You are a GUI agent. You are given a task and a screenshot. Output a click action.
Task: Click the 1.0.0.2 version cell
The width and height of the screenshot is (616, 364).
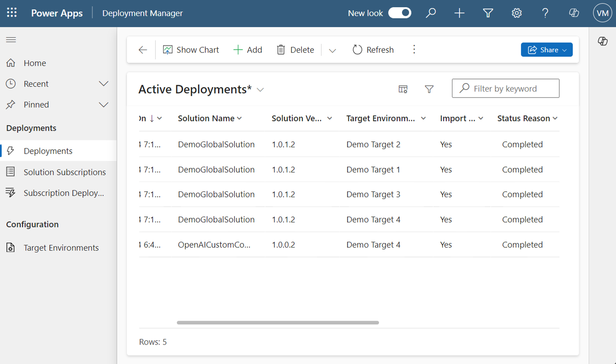pyautogui.click(x=283, y=245)
